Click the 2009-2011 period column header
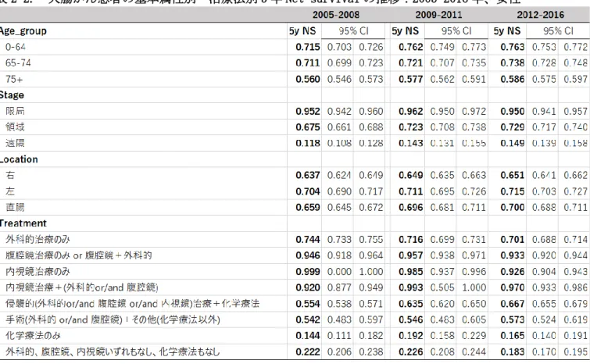The height and width of the screenshot is (364, 590). pos(438,15)
